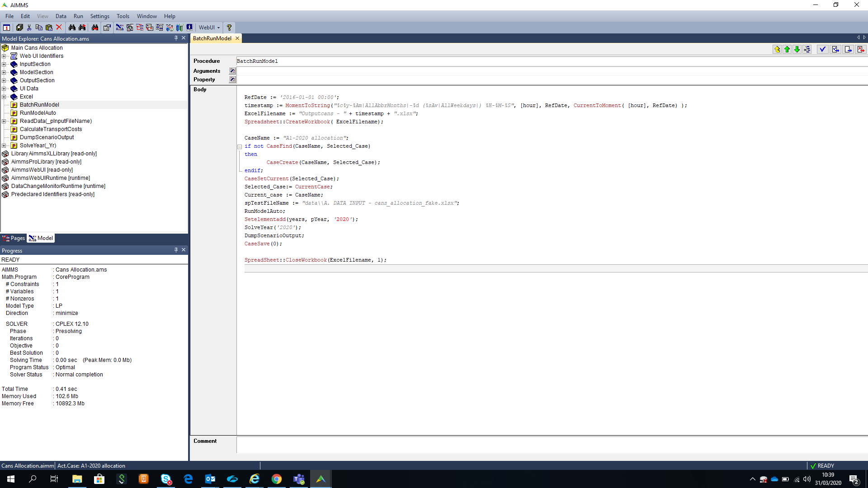This screenshot has width=868, height=488.
Task: Switch to the Model tab
Action: [41, 238]
